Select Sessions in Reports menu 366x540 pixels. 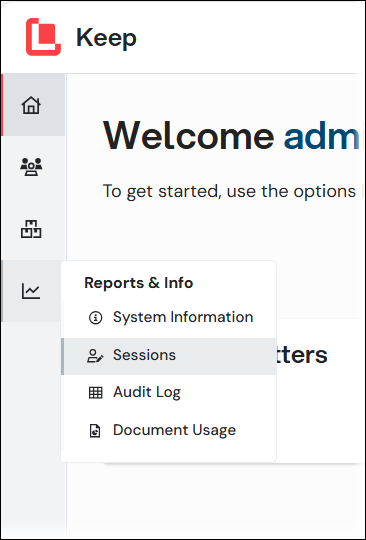[169, 356]
